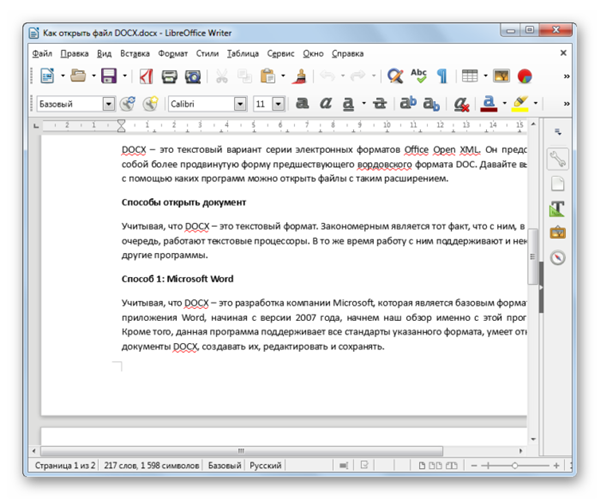Open the font name dropdown arrow
Screen dimensions: 600x500
point(240,104)
